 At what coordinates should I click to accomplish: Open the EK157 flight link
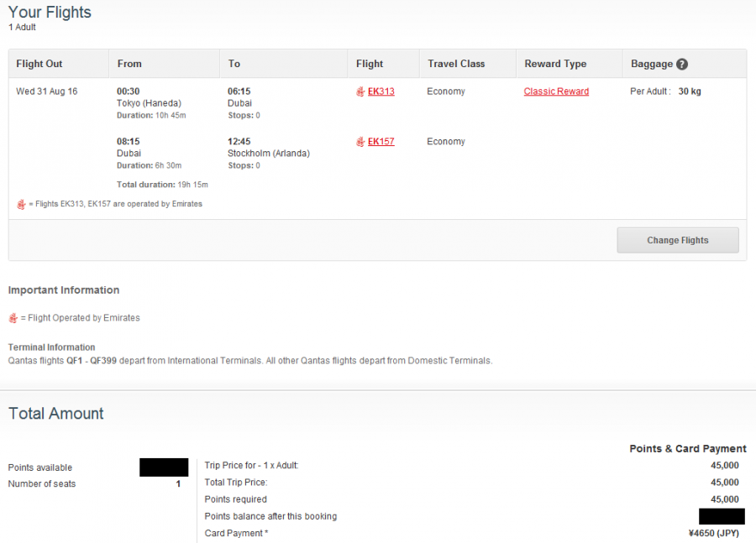[x=381, y=142]
